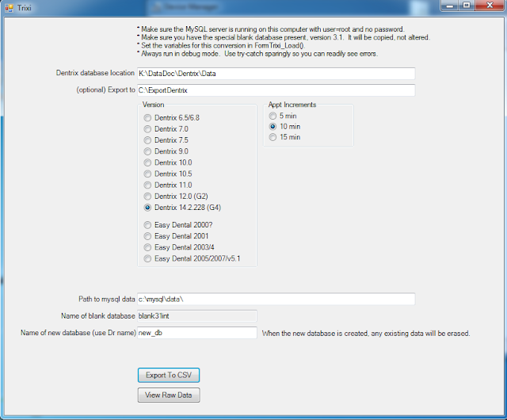
Task: Click the MySQL server running instruction line
Action: [x=271, y=29]
